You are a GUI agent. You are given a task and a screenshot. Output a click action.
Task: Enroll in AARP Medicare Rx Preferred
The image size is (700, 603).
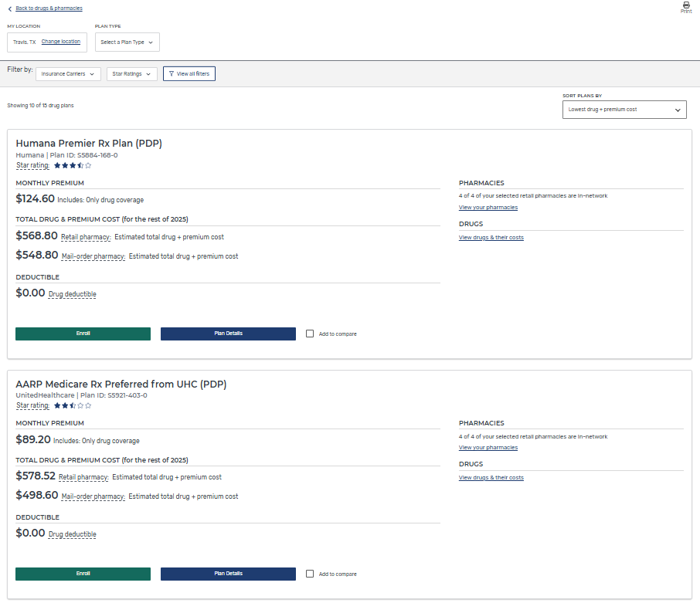click(83, 574)
